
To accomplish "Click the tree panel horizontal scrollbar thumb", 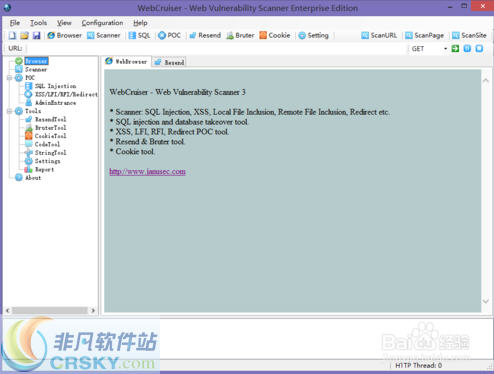I will click(50, 310).
